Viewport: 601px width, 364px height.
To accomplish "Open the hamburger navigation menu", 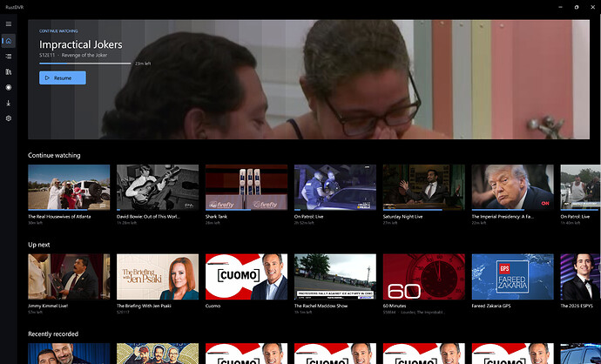I will [9, 24].
